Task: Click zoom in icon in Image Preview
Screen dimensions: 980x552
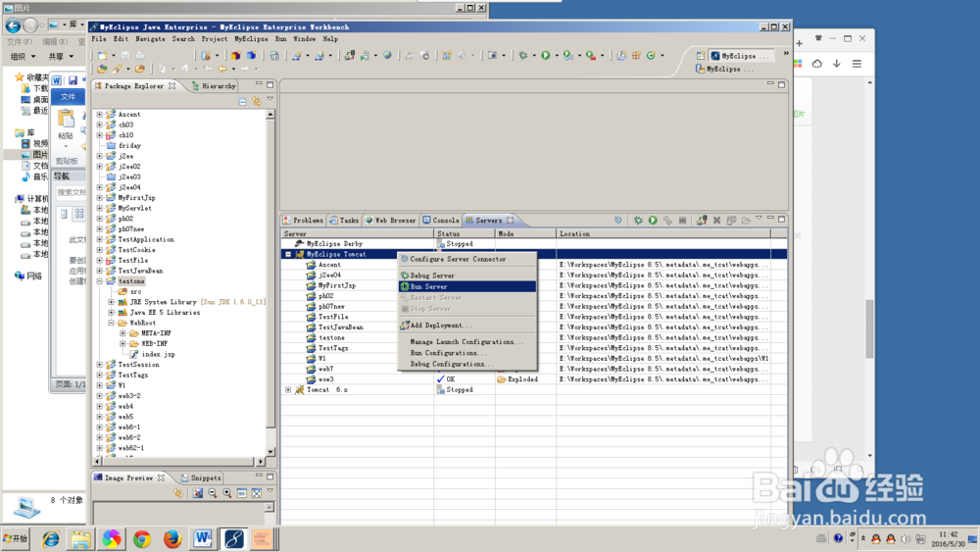Action: click(x=227, y=493)
